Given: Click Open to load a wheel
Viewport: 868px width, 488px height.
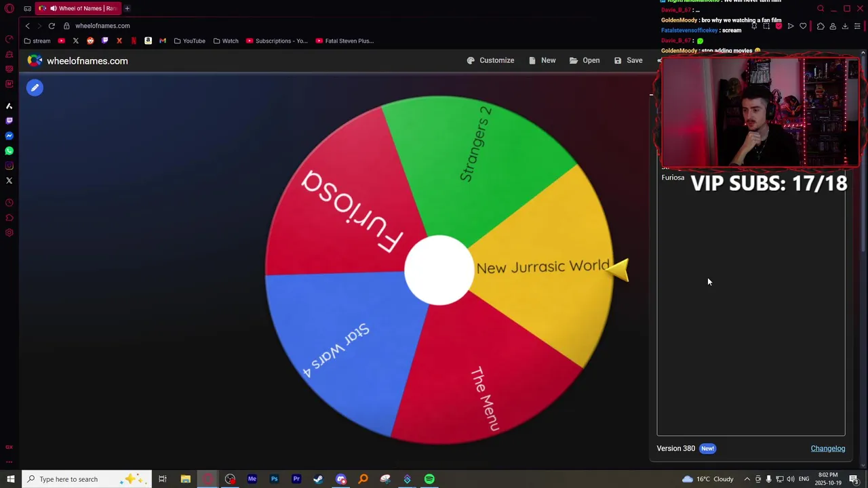Looking at the screenshot, I should (x=585, y=60).
